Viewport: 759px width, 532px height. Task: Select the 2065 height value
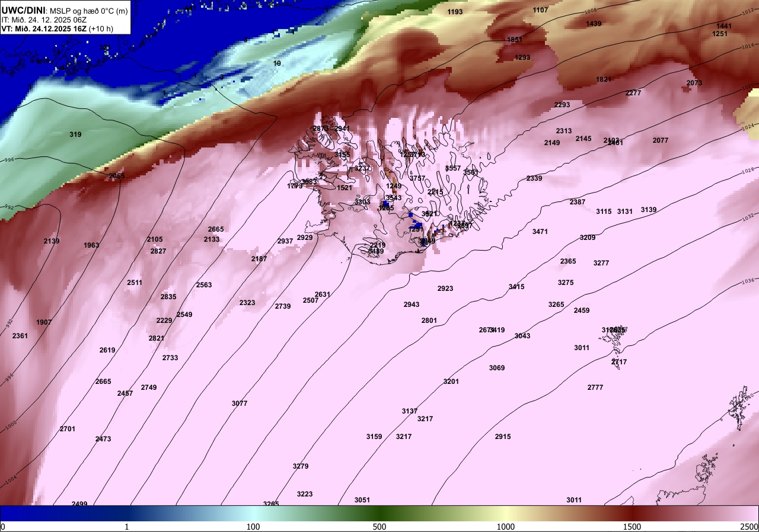(x=117, y=176)
